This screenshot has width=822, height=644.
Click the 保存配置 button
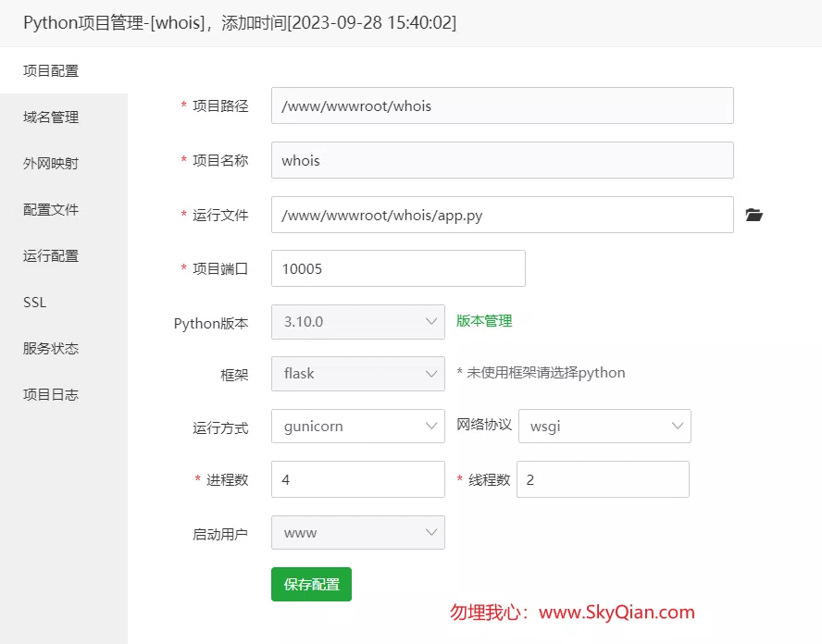point(311,584)
